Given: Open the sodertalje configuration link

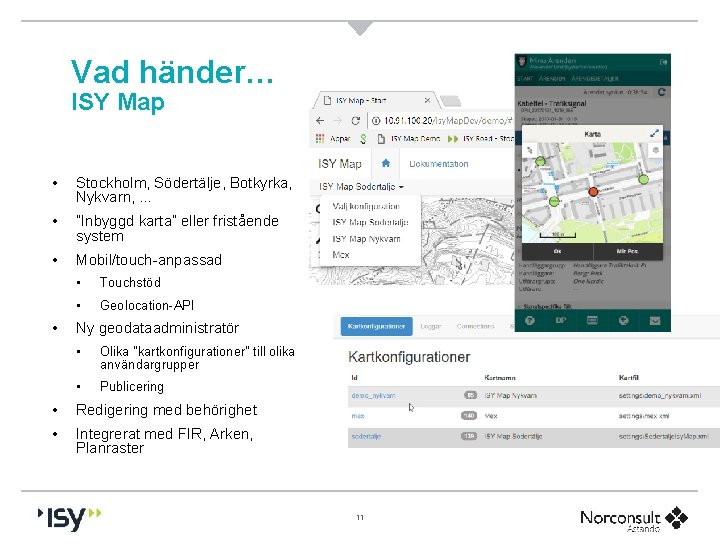Looking at the screenshot, I should 366,436.
